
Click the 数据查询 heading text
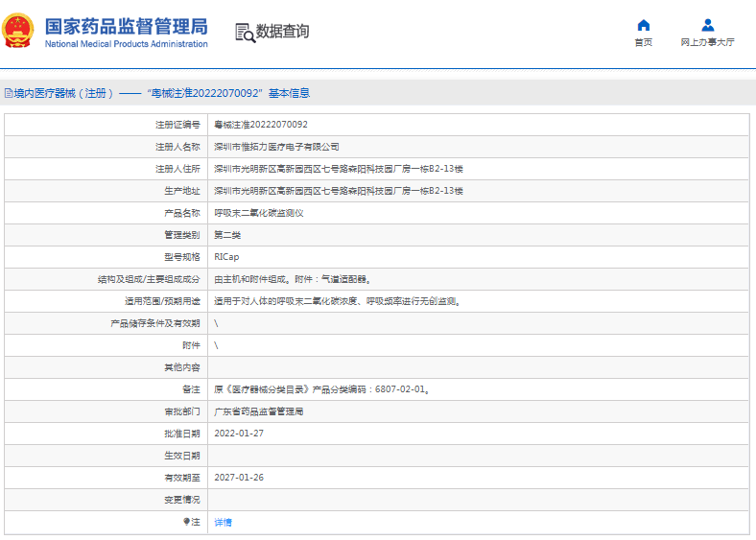point(282,32)
